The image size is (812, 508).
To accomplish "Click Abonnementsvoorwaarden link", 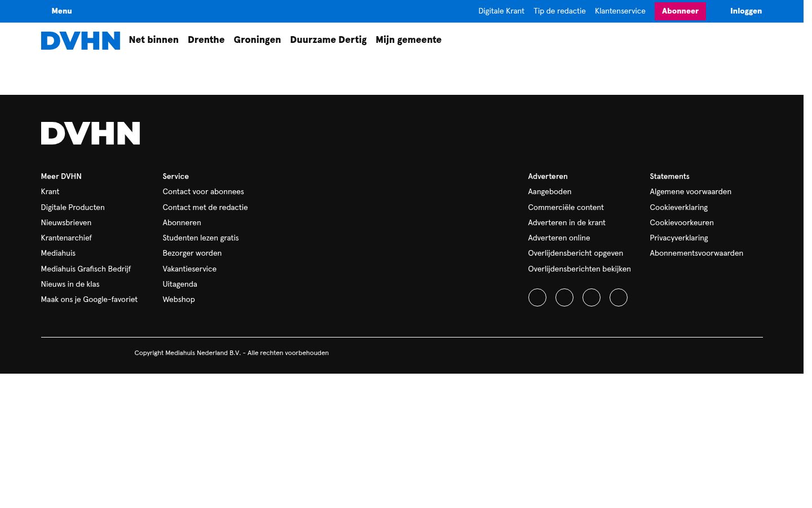I will tap(696, 253).
